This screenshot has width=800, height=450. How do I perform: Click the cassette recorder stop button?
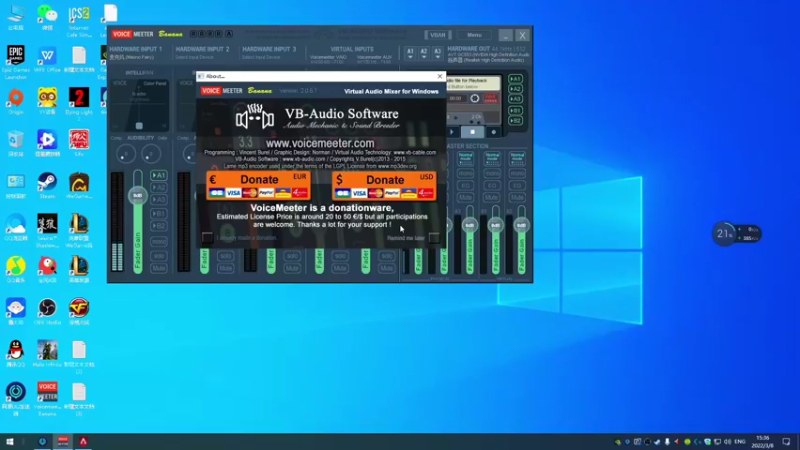[472, 132]
